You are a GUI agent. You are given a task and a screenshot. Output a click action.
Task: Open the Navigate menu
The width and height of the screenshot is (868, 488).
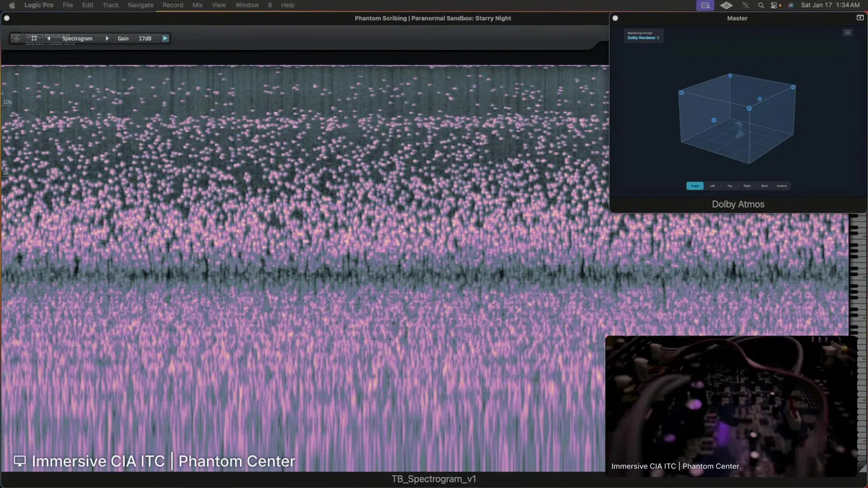tap(140, 5)
